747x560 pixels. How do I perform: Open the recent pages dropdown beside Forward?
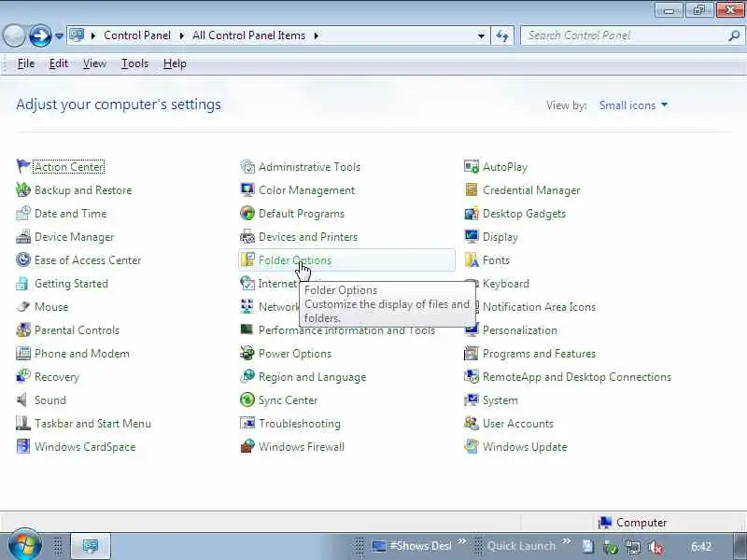tap(59, 35)
